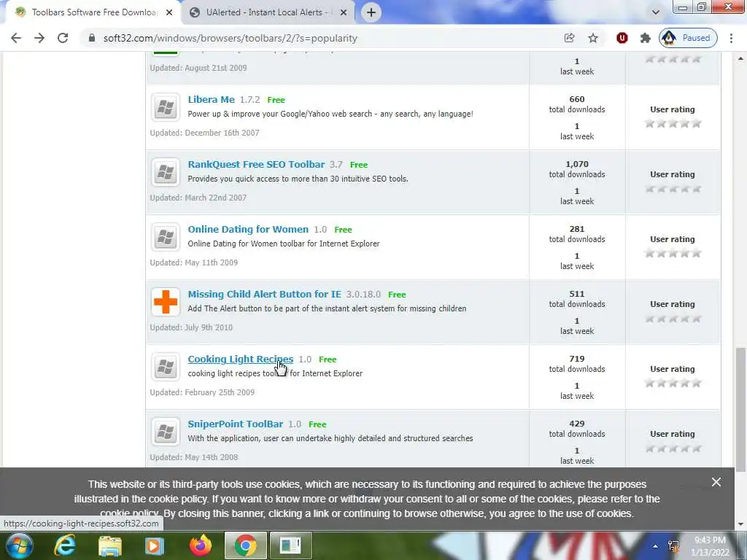Click the scrollbar down arrow
747x560 pixels.
[x=740, y=524]
